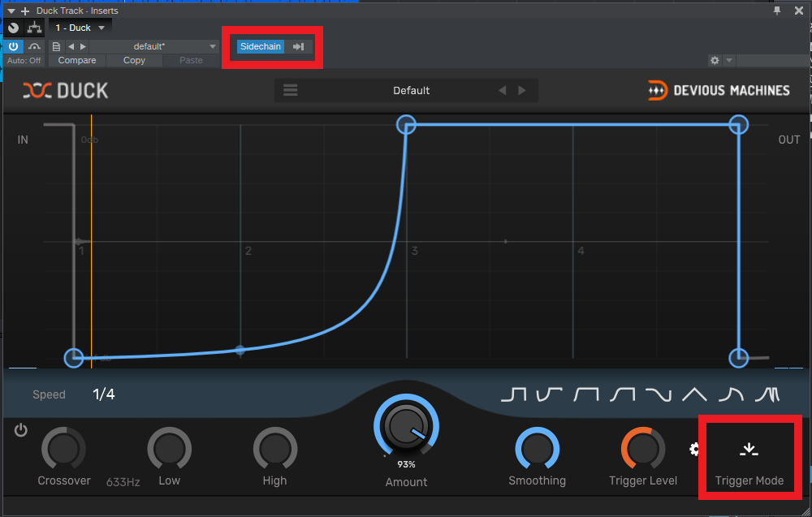
Task: Select previous Duck preset arrow
Action: tap(503, 91)
